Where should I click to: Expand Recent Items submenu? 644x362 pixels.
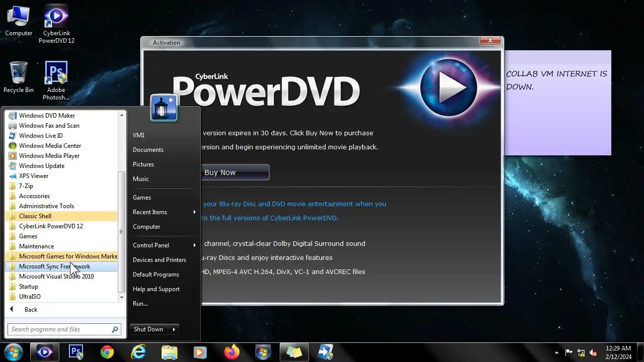coord(164,212)
